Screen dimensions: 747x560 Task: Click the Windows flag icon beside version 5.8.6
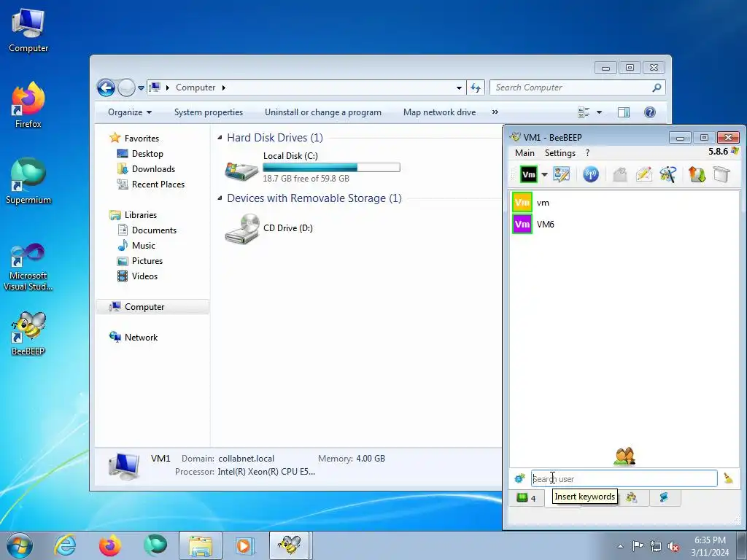[735, 152]
